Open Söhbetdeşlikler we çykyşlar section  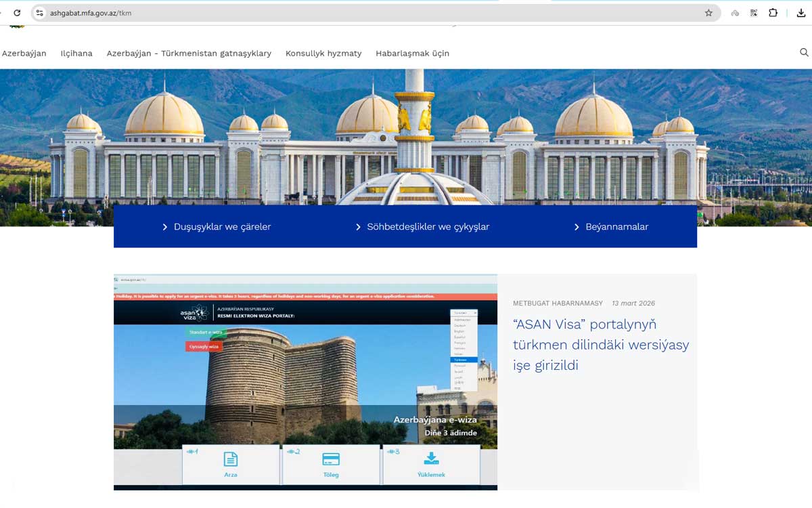click(428, 227)
